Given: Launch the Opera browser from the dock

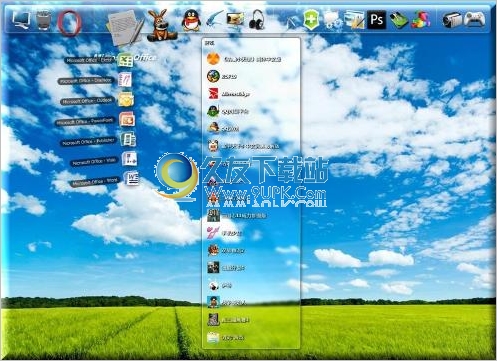Looking at the screenshot, I should coord(69,23).
